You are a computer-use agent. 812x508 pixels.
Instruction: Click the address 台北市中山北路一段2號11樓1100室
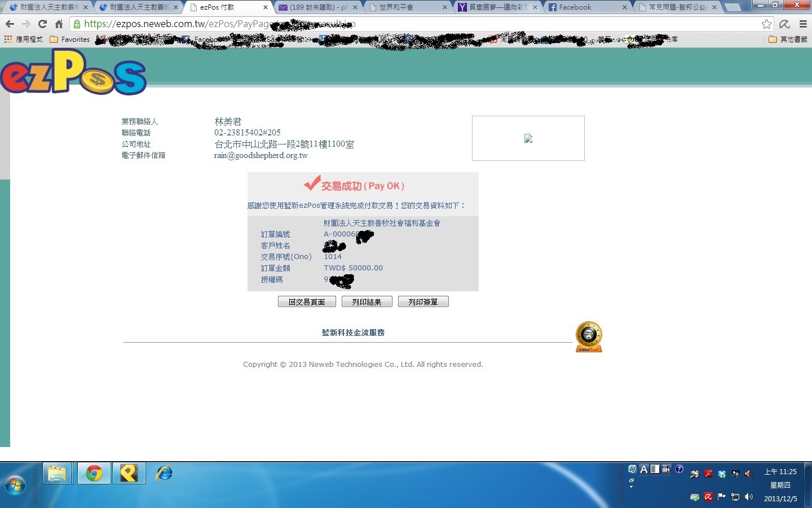(284, 144)
